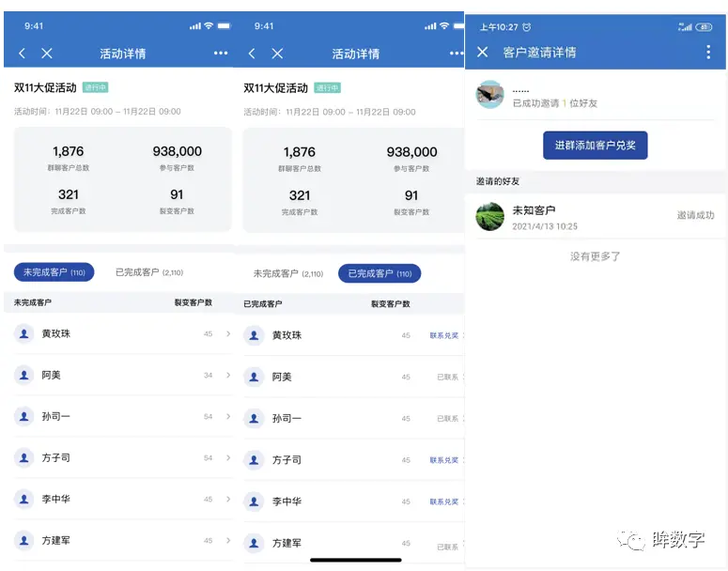
Task: Expand 孙司一 row chevron in left list
Action: tap(228, 416)
